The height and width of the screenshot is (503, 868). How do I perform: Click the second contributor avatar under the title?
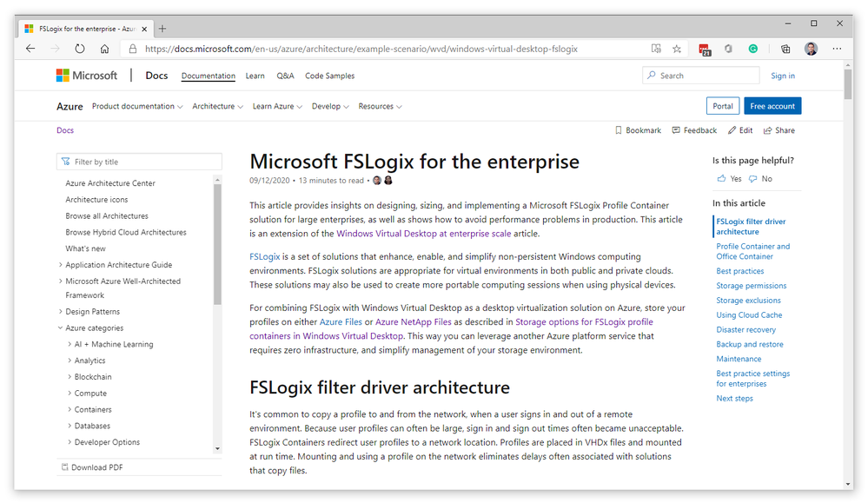pos(388,181)
